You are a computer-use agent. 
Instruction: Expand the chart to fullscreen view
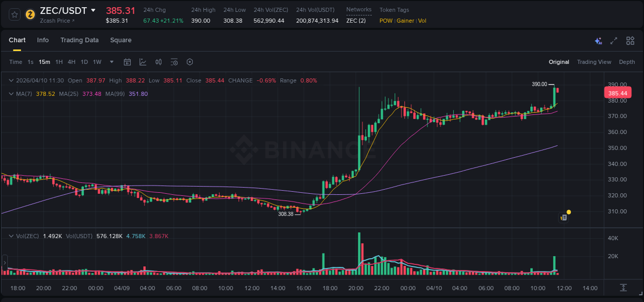[614, 40]
